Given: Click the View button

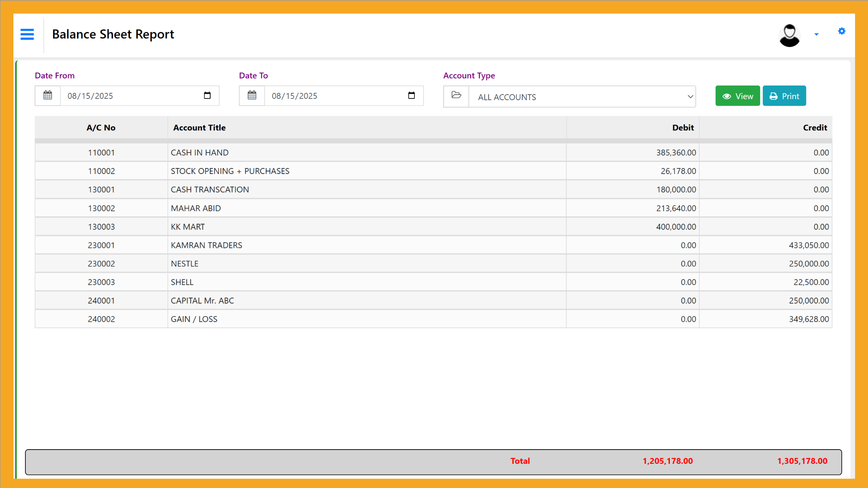Looking at the screenshot, I should [738, 96].
